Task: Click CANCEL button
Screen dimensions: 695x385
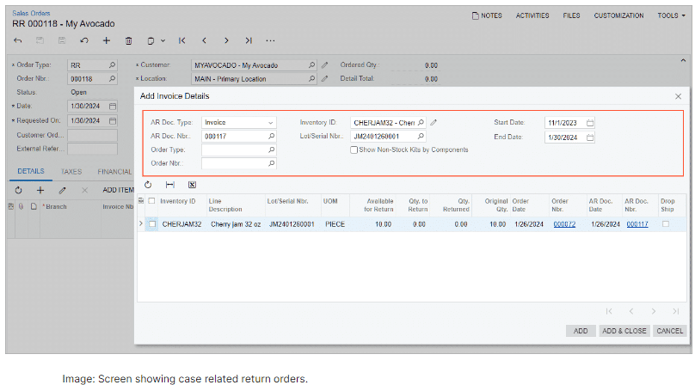Action: (669, 331)
